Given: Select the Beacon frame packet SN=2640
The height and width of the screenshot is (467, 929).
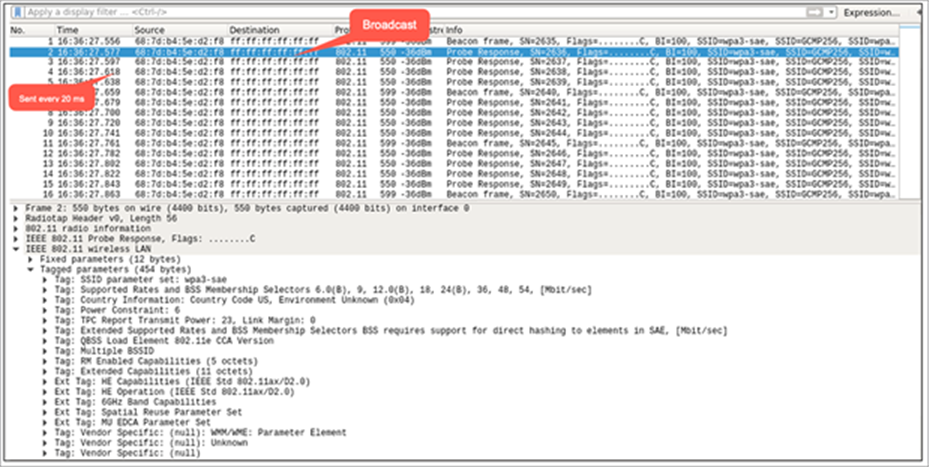Looking at the screenshot, I should (454, 92).
